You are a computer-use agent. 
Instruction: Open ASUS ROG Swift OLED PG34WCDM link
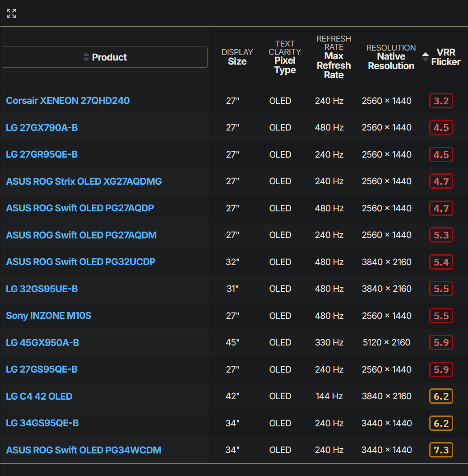(x=83, y=450)
